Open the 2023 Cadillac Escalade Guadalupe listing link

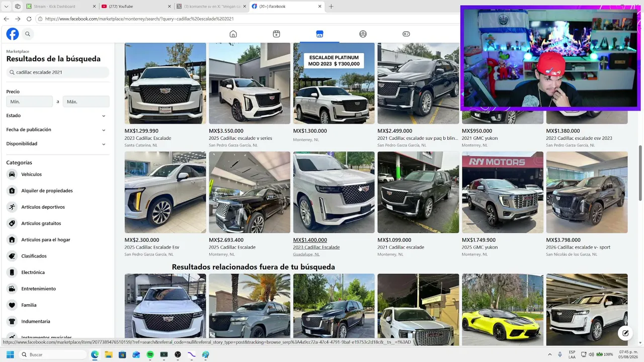point(316,247)
